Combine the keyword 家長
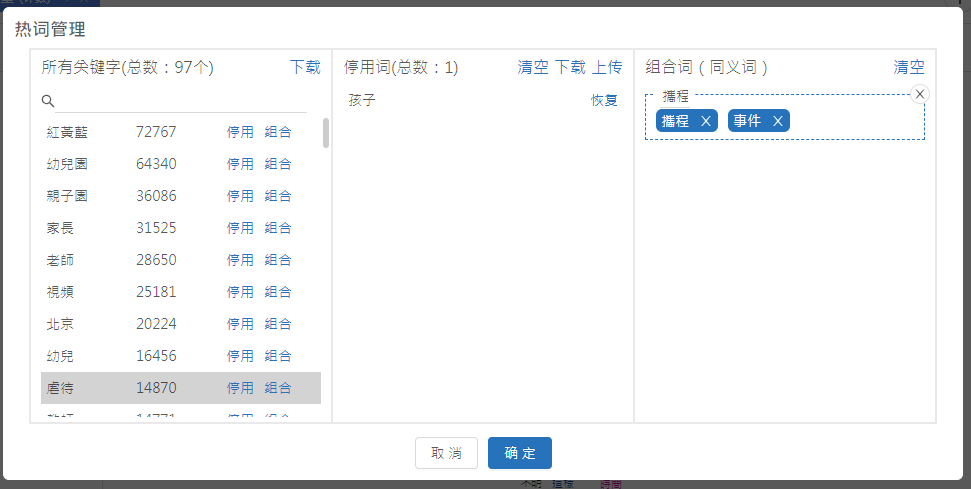 [x=278, y=228]
